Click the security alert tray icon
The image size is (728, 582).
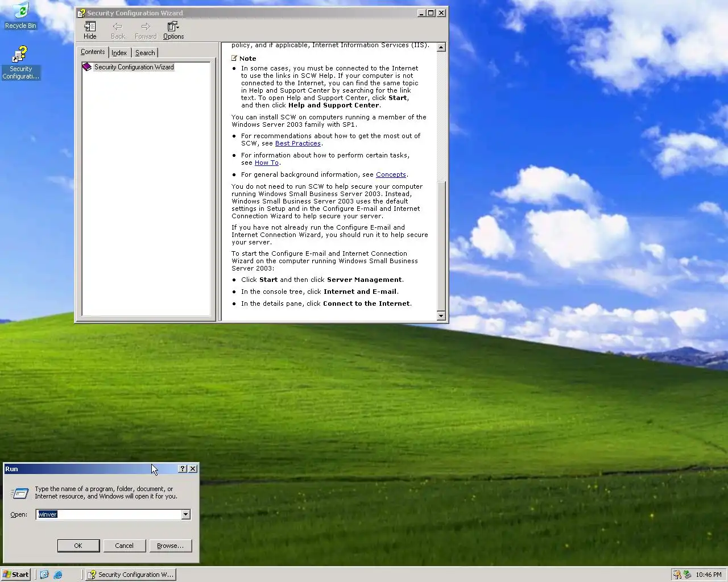tap(677, 575)
